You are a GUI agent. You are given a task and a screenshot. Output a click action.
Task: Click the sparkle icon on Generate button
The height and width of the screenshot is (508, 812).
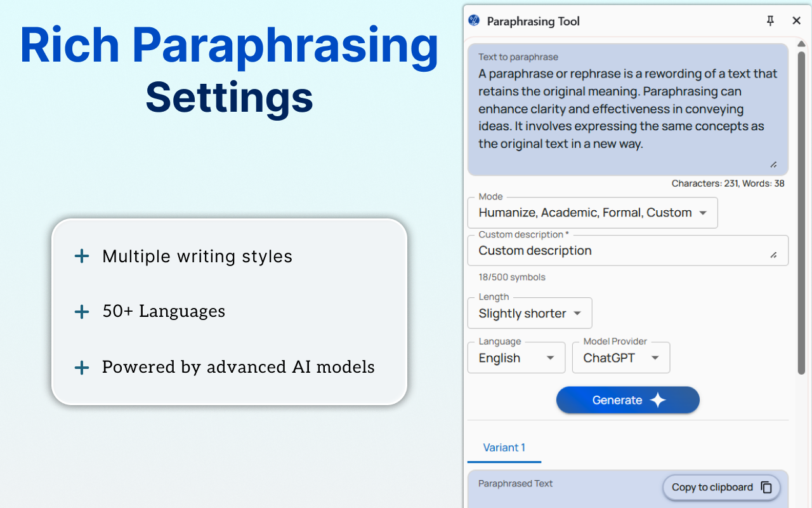(658, 400)
